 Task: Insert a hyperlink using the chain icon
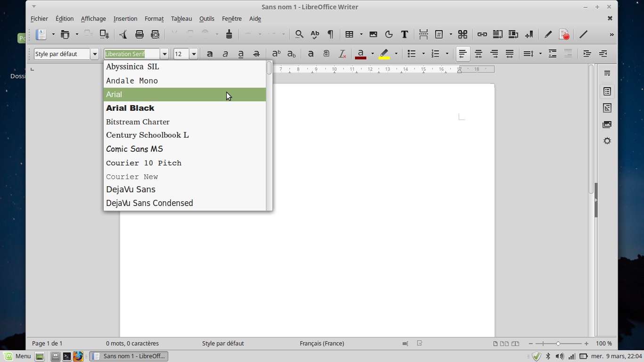pos(482,34)
